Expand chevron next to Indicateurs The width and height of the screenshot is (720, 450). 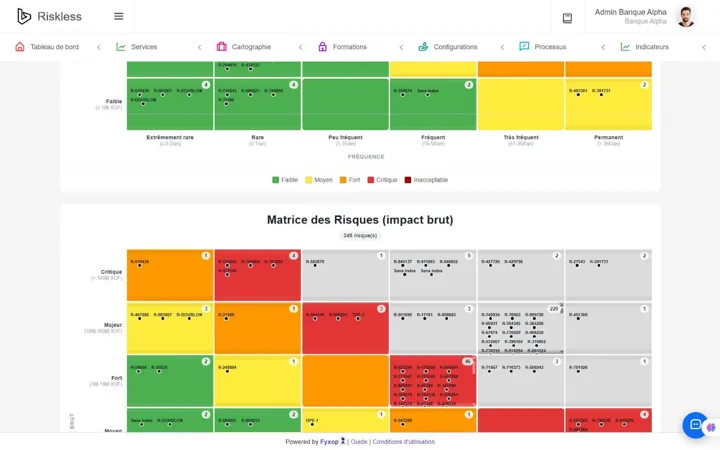(x=703, y=47)
